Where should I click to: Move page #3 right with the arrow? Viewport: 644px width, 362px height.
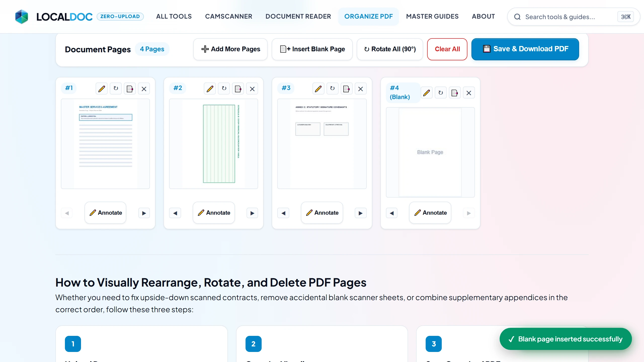[361, 213]
